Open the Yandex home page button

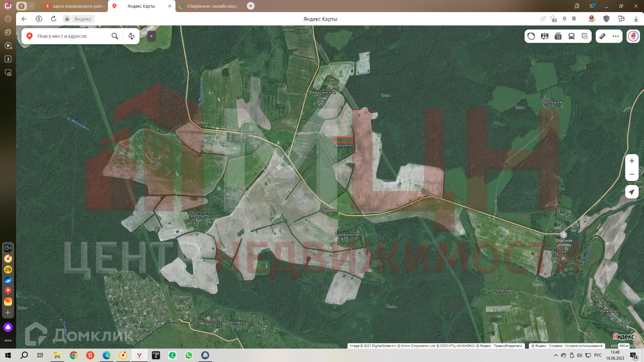pyautogui.click(x=39, y=19)
